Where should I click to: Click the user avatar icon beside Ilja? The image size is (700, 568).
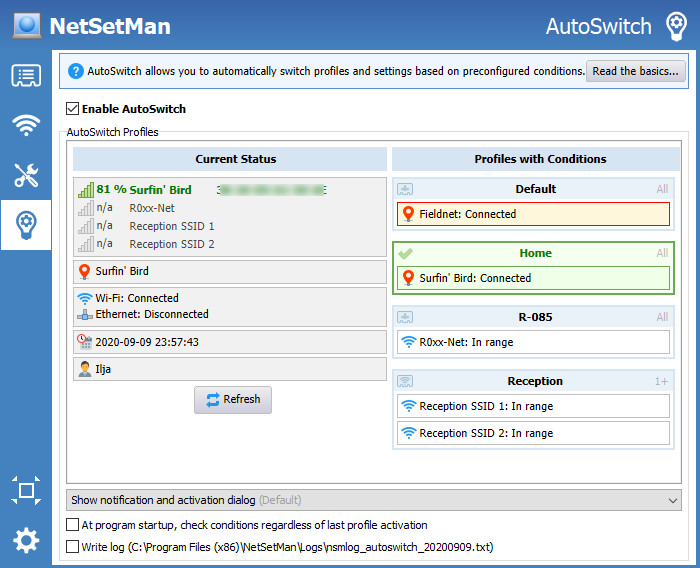click(x=84, y=369)
